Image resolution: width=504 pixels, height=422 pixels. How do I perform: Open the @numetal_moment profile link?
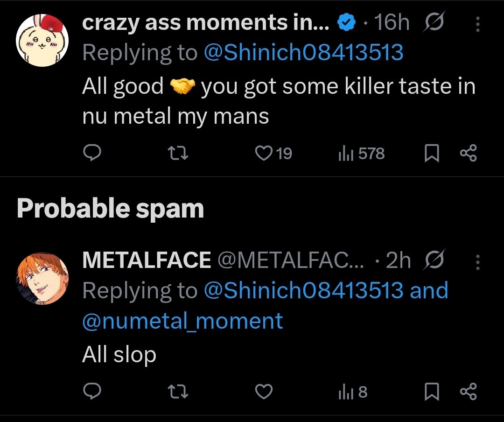pos(182,322)
